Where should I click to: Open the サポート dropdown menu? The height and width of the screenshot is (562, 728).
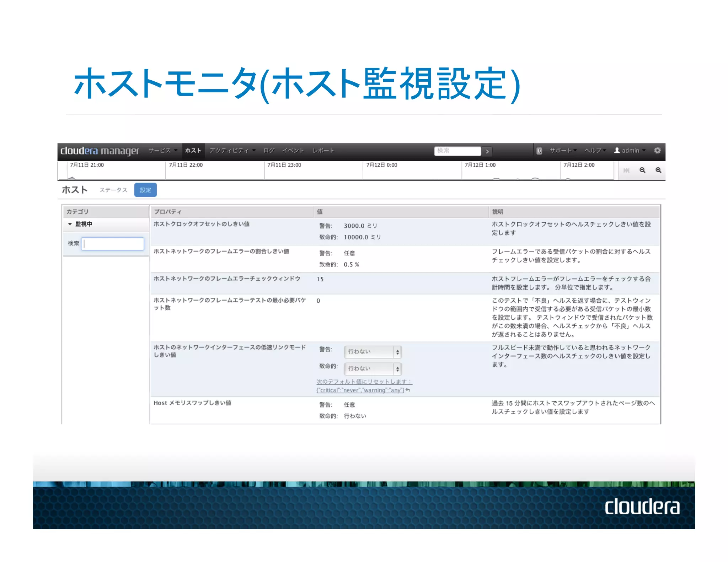pyautogui.click(x=563, y=151)
